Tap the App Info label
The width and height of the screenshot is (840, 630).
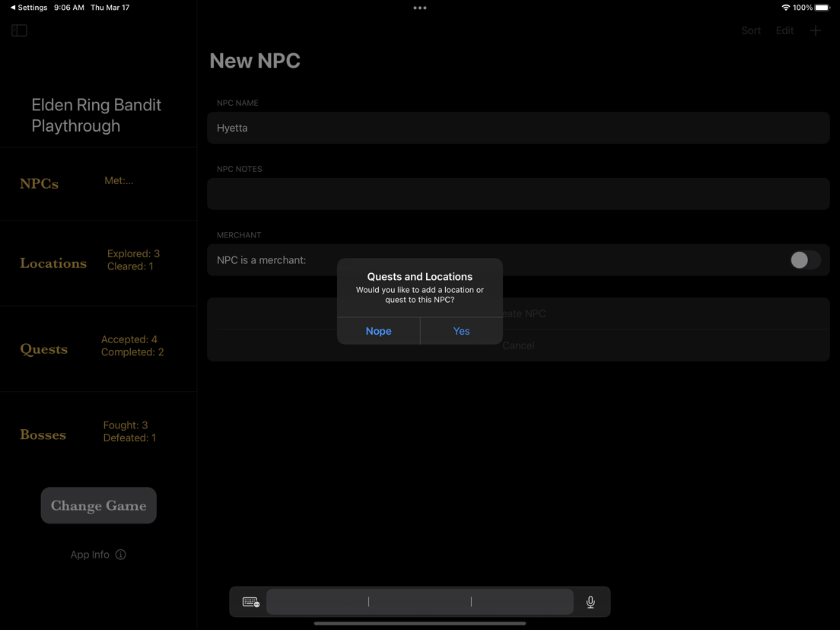90,555
